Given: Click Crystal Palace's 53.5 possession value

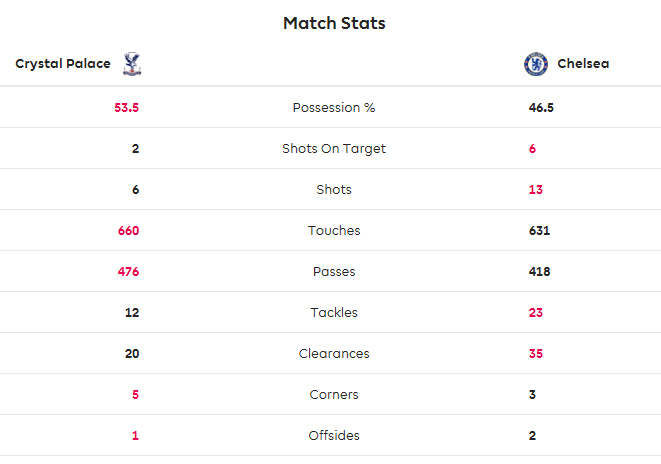Looking at the screenshot, I should (127, 108).
